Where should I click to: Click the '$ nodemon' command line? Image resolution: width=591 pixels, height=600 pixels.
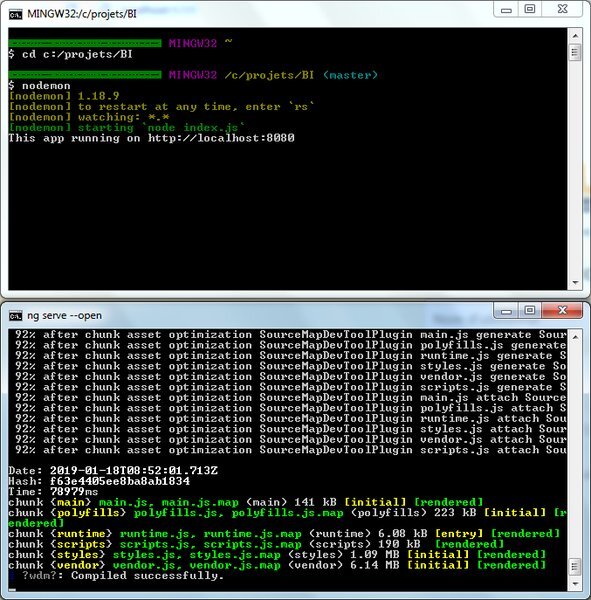pyautogui.click(x=39, y=85)
